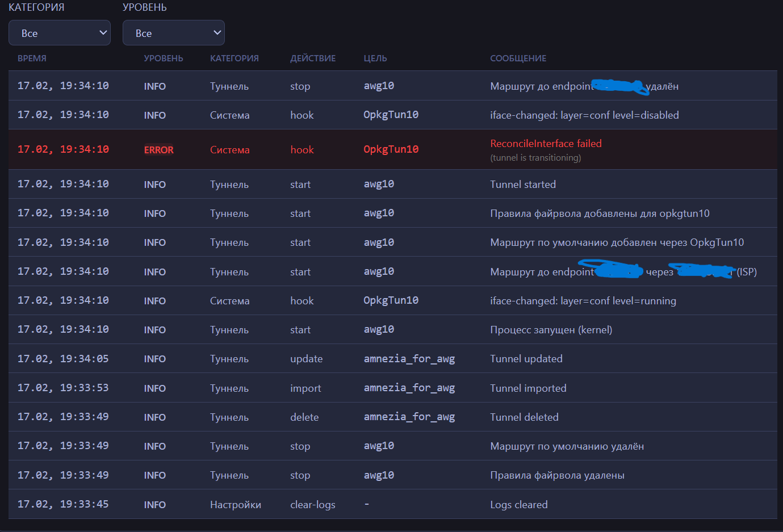Click the СООБЩЕНИЕ column header
783x532 pixels.
pos(518,58)
